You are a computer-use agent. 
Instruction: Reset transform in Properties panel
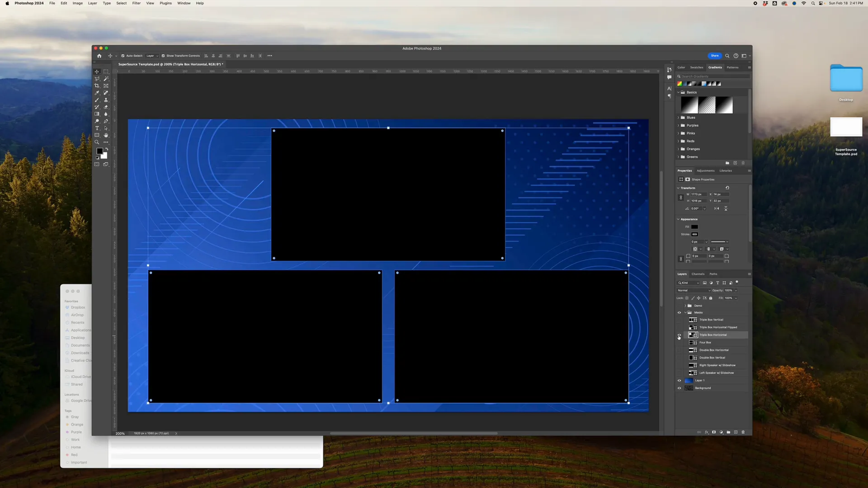(x=727, y=188)
